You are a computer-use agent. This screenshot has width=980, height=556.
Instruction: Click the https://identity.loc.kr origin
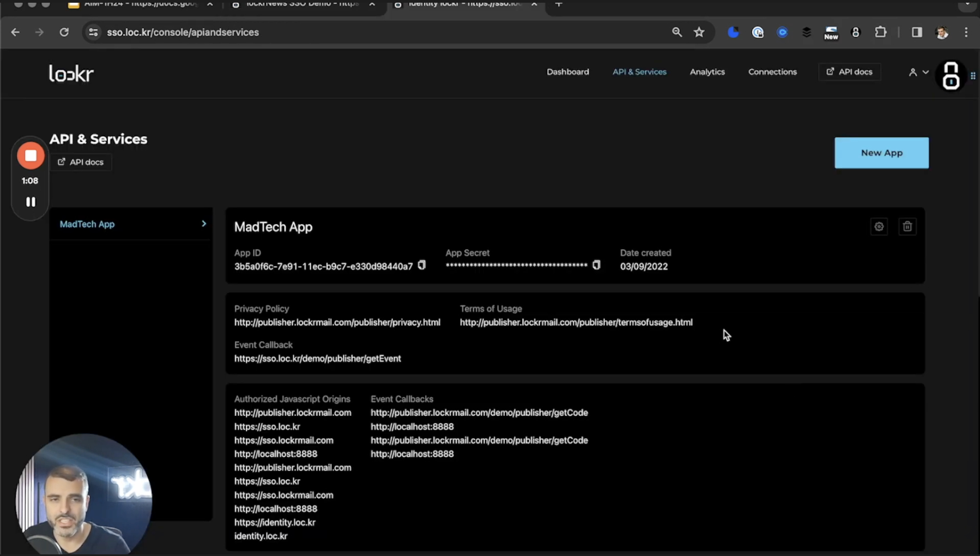[x=275, y=522]
